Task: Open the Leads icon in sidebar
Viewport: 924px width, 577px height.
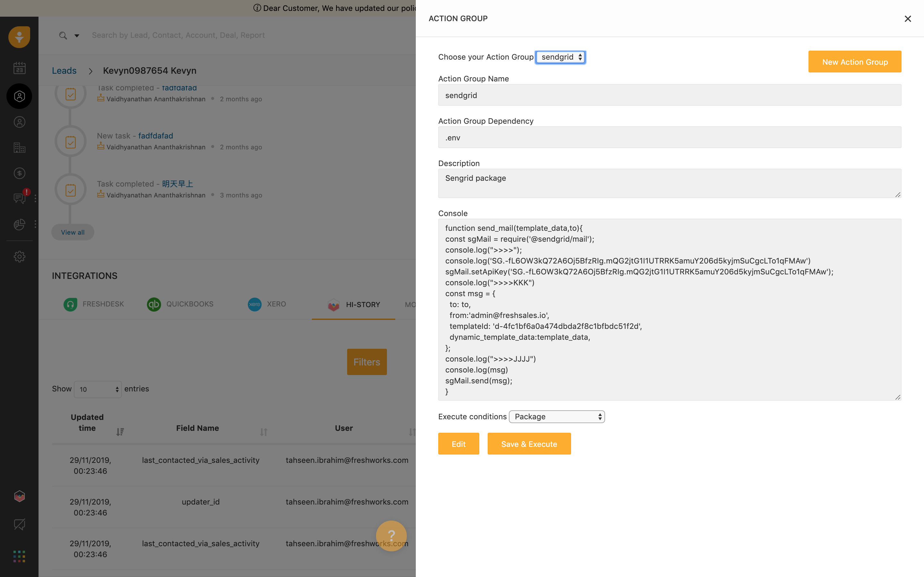Action: click(19, 96)
